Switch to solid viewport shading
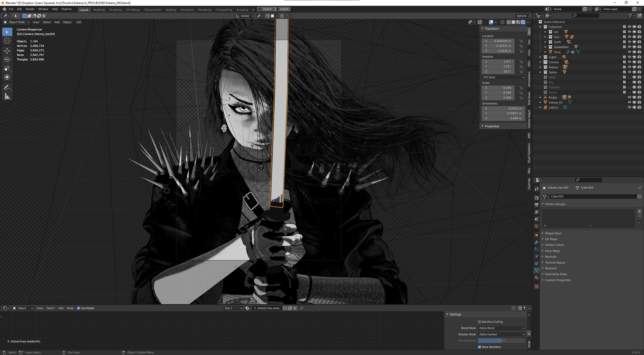644x355 pixels. [513, 22]
